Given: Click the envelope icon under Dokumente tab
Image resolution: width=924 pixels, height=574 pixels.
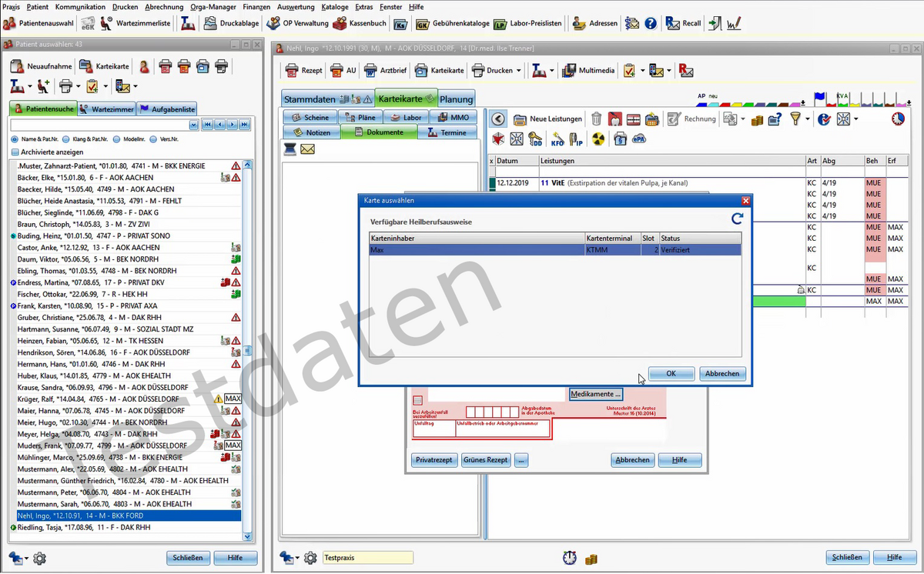Looking at the screenshot, I should click(x=308, y=149).
